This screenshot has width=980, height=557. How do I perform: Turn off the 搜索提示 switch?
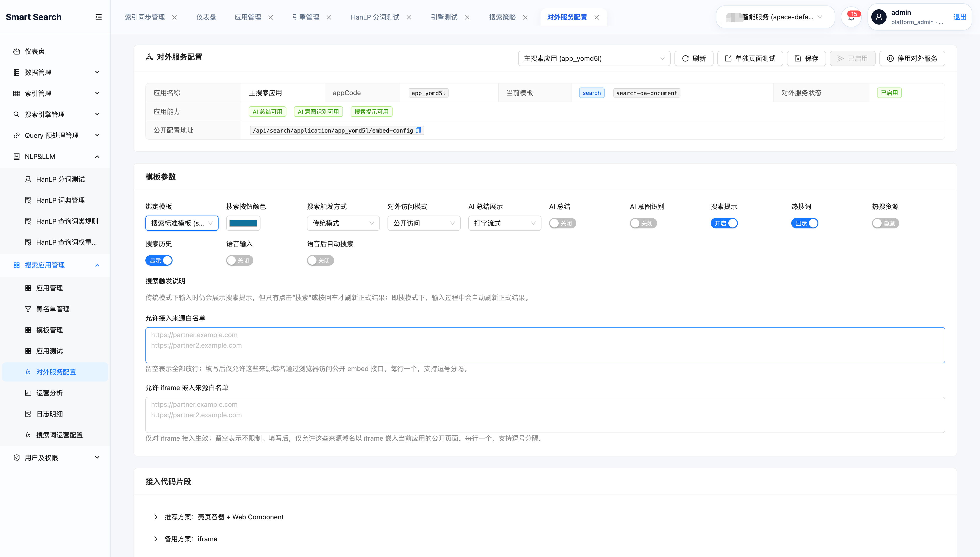pos(724,223)
